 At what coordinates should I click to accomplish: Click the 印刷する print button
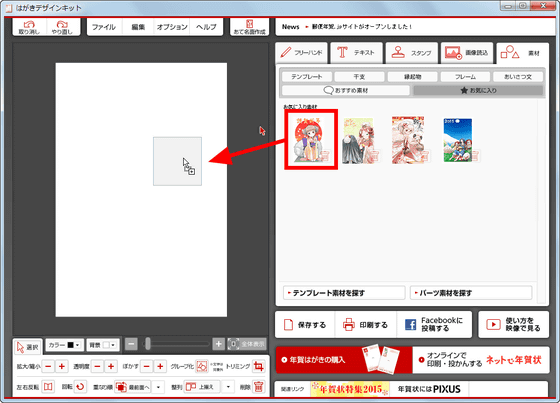[365, 325]
